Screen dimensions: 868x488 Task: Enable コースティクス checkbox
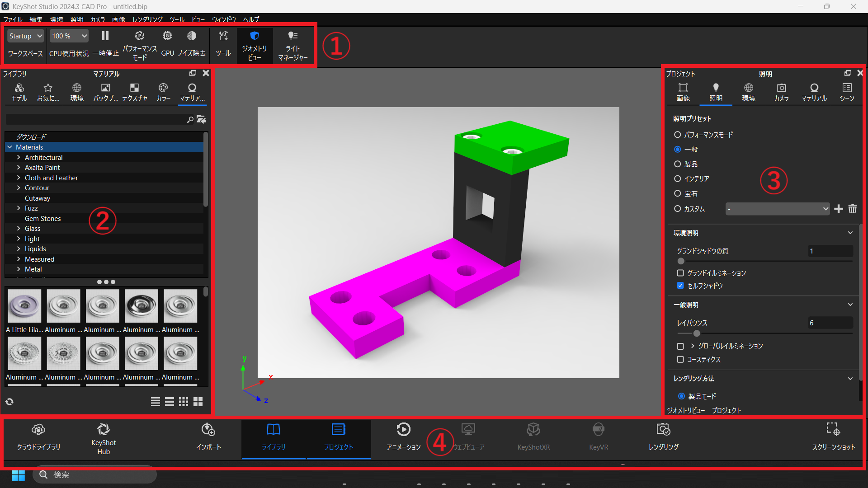click(680, 359)
